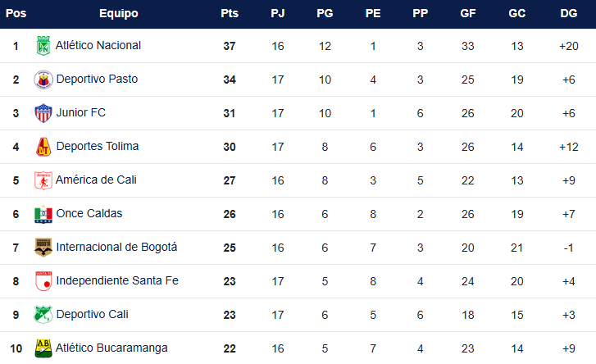Click the GF column header

click(468, 14)
